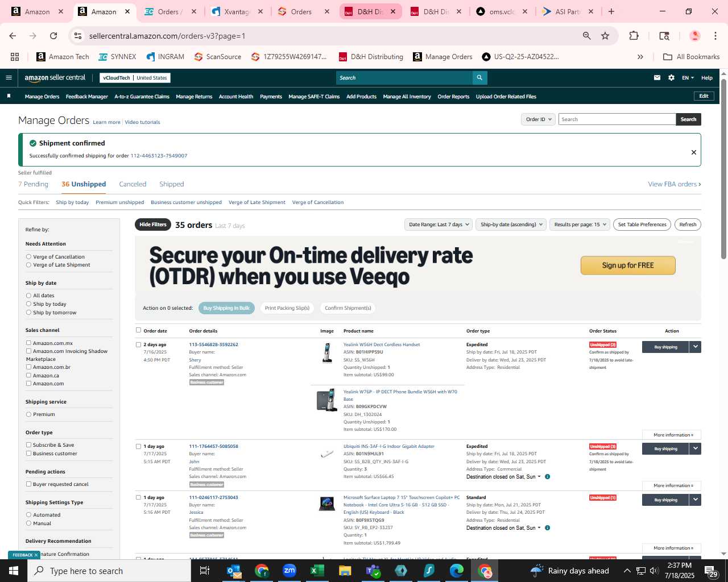Screen dimensions: 728x582
Task: Check the Business customer order type box
Action: coord(28,454)
